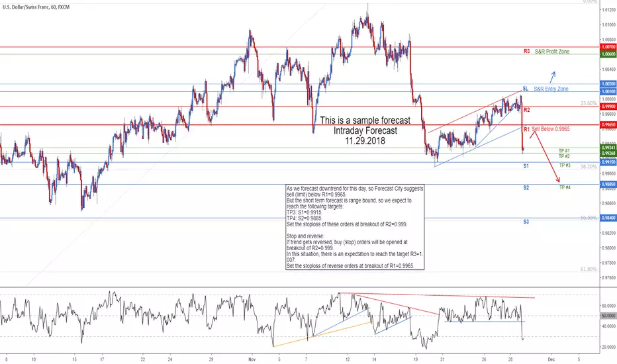
Task: Click the S&R Profit Zone label
Action: 551,52
